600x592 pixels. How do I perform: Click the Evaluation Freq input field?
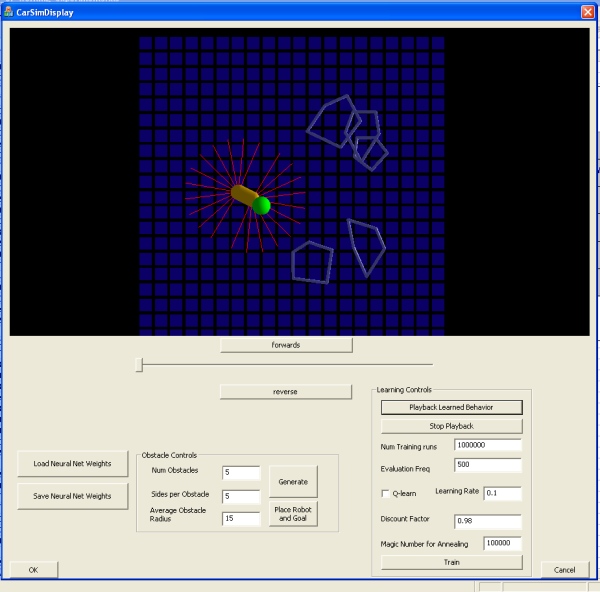[x=488, y=465]
